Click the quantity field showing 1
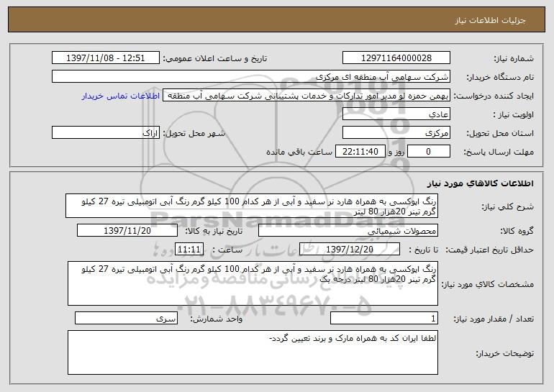Viewport: 554px width, 392px height. coord(384,318)
